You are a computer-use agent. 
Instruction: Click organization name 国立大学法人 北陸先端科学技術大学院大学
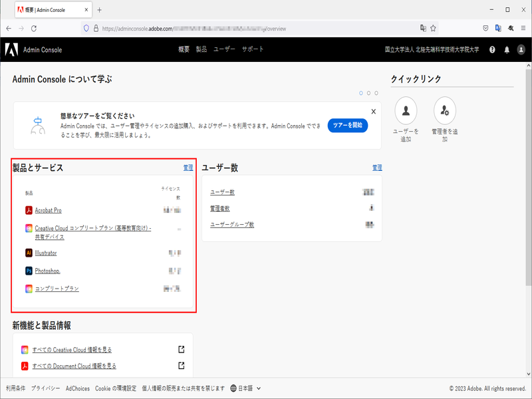coord(432,49)
